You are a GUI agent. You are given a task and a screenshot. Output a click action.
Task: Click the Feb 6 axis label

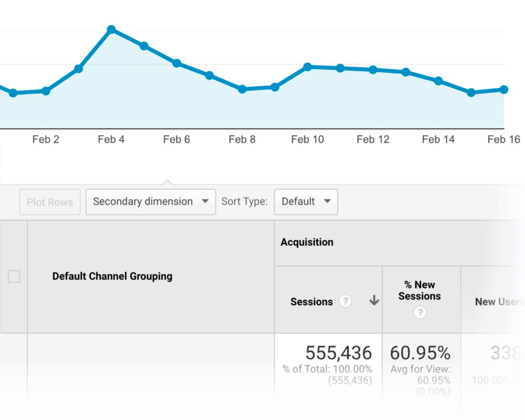(x=176, y=139)
